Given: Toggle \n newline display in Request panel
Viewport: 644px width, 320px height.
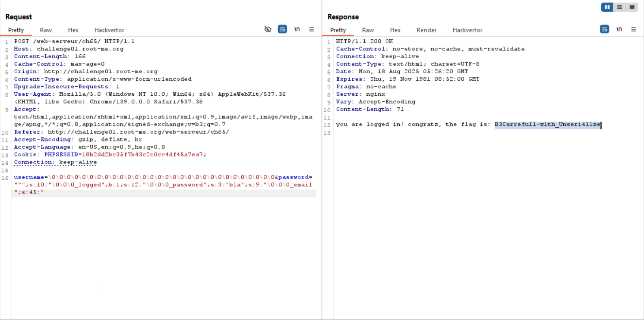Looking at the screenshot, I should pos(297,29).
